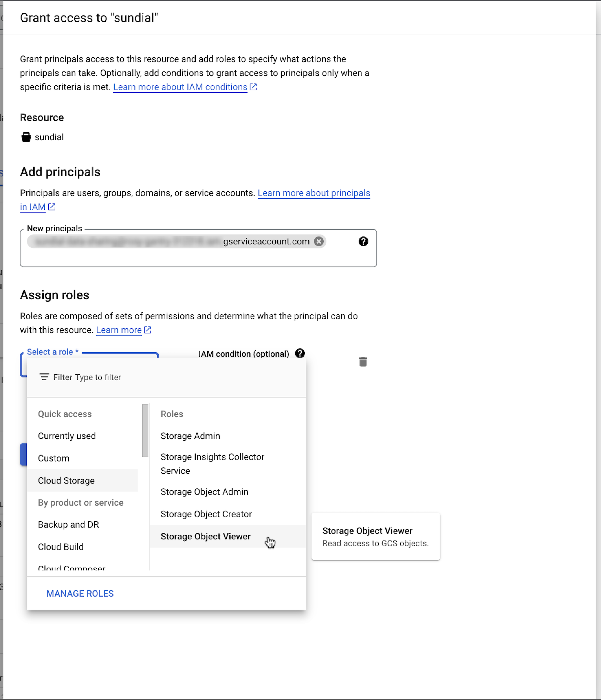Click the MANAGE ROLES button
The image size is (601, 700).
(80, 593)
